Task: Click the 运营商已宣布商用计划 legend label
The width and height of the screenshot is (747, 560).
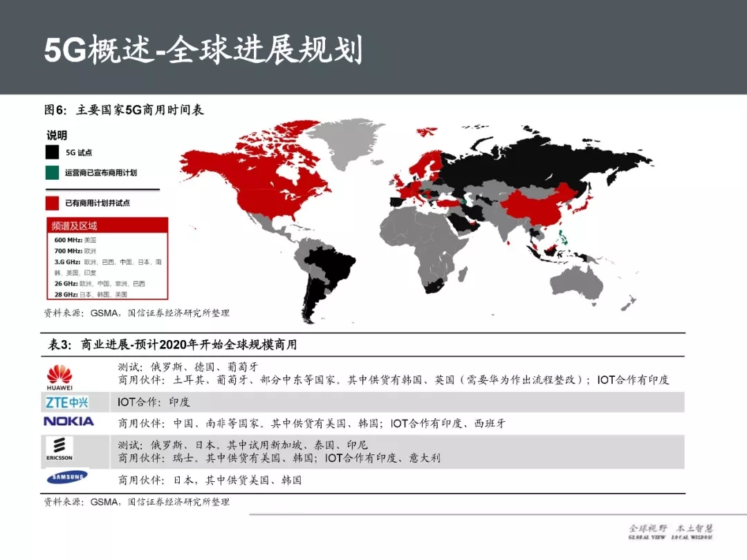Action: click(x=101, y=173)
